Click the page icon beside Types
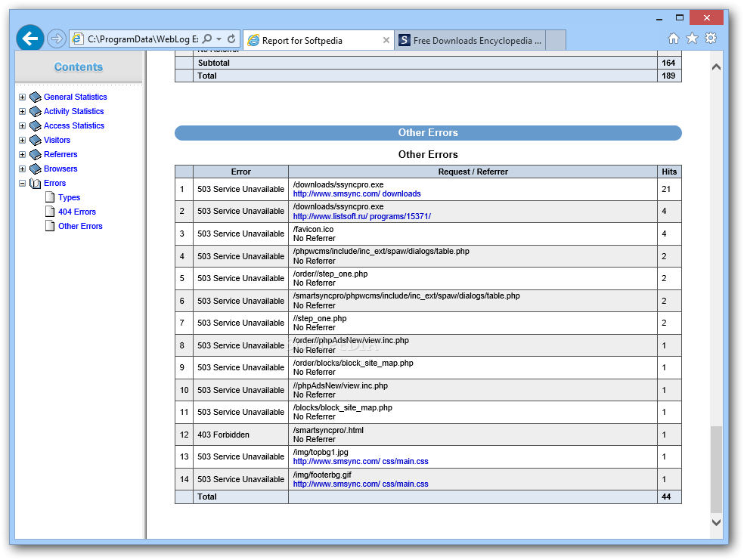The image size is (744, 560). tap(50, 197)
